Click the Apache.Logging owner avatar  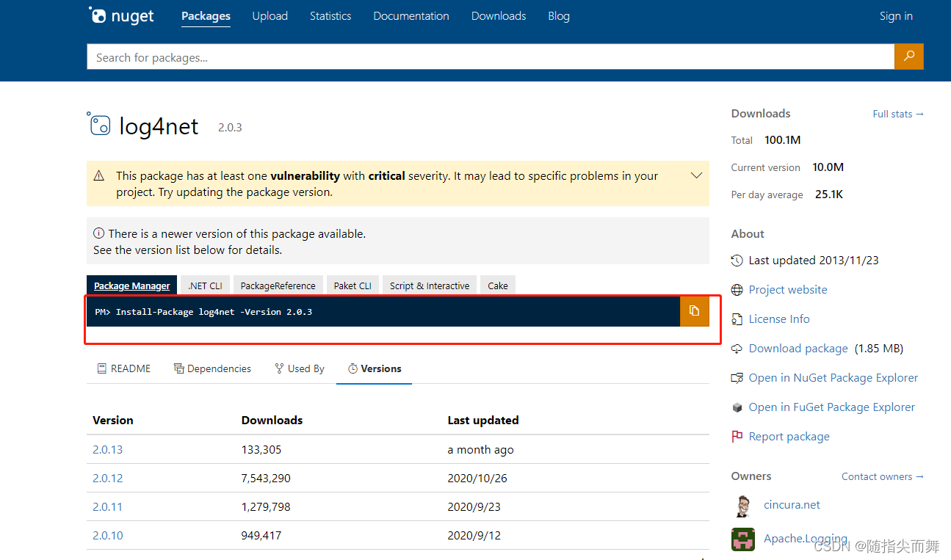click(743, 539)
